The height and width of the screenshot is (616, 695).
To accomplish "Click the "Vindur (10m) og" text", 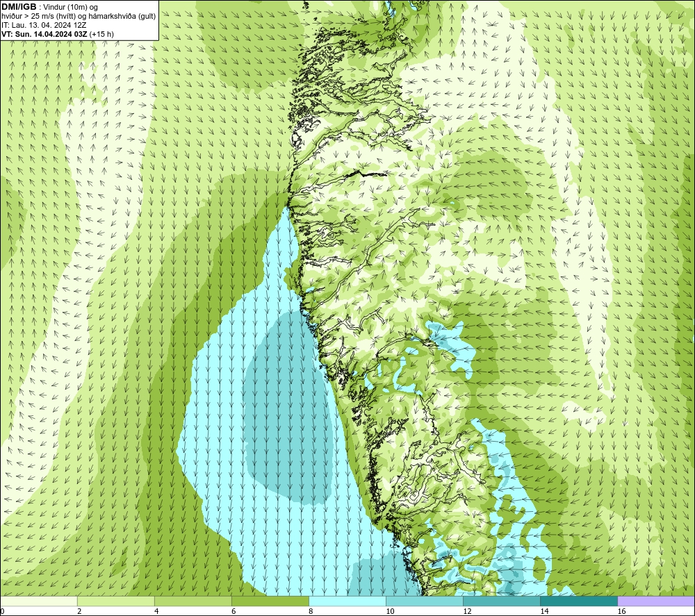I will (x=70, y=8).
